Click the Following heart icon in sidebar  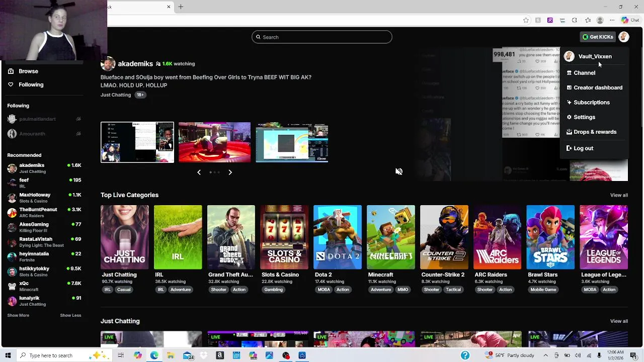11,84
